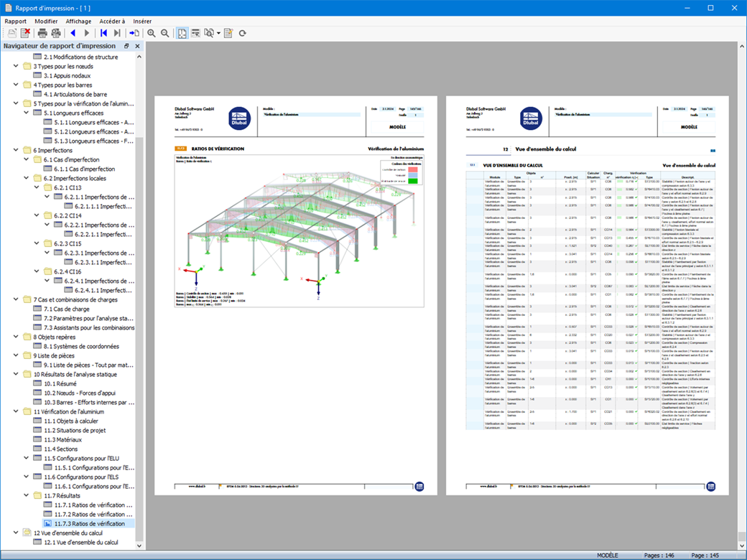Click the zoom out magnifier icon
The width and height of the screenshot is (747, 560).
click(x=164, y=33)
